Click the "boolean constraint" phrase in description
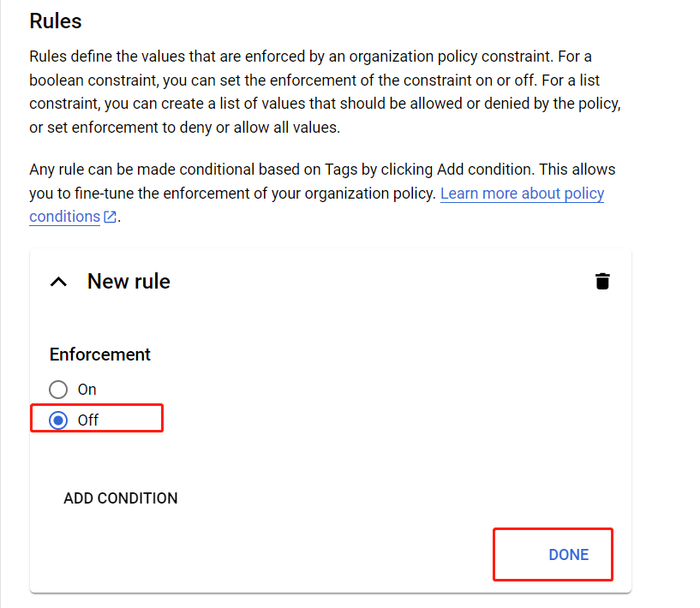This screenshot has width=700, height=608. 94,81
